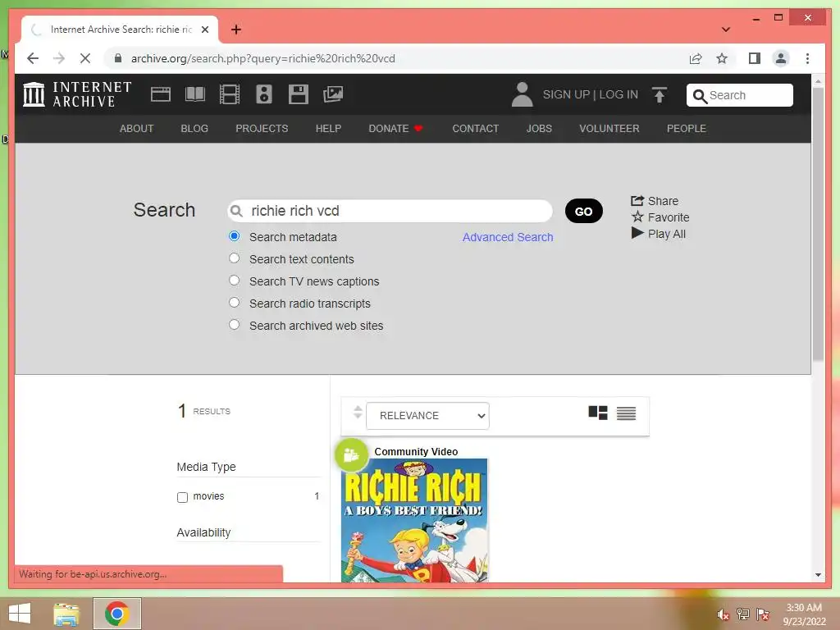Click the user avatar icon
840x630 pixels.
point(522,94)
